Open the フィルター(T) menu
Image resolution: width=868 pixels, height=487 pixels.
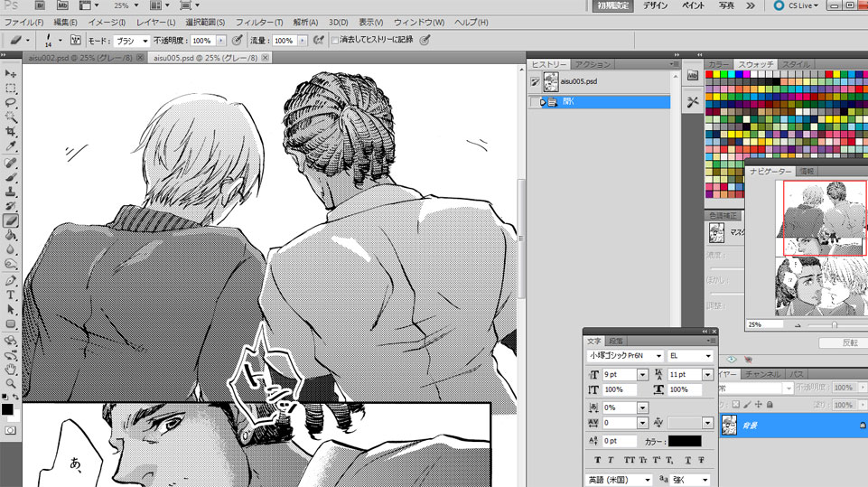[259, 23]
